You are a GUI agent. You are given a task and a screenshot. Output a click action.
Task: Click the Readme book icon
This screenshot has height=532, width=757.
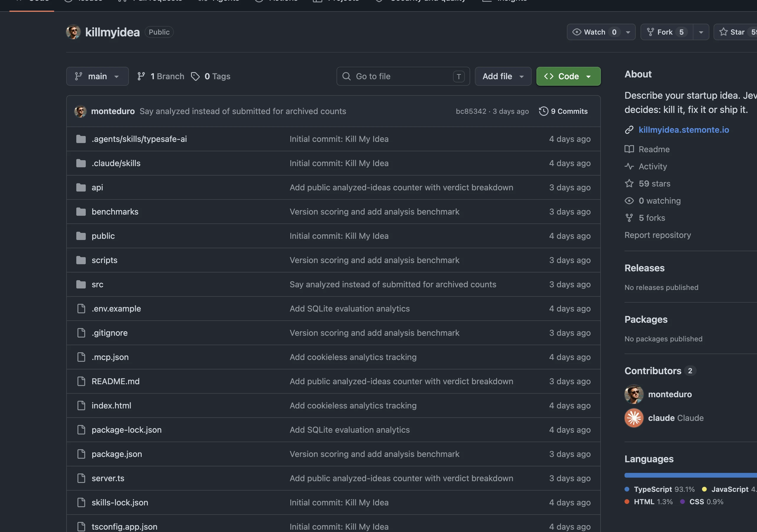pos(629,149)
